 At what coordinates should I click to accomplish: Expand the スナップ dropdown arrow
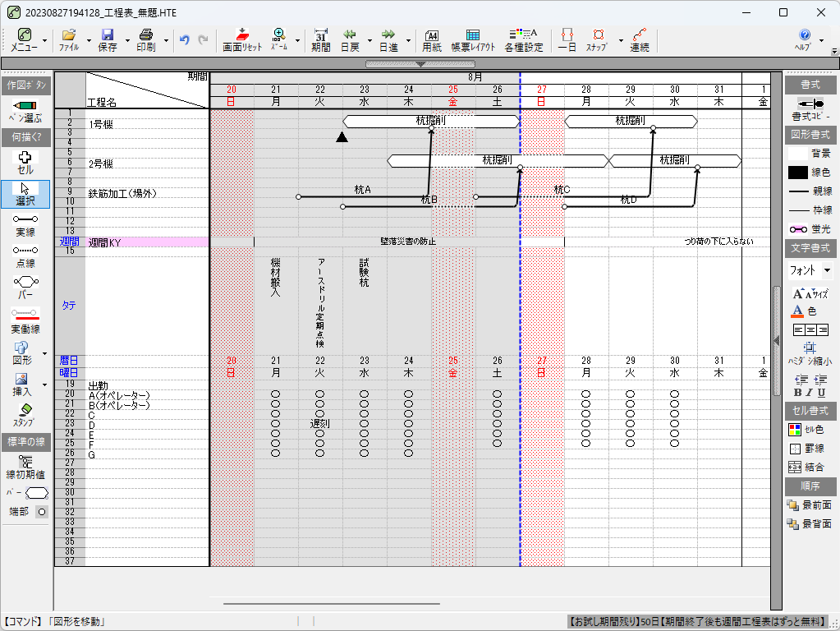pos(621,40)
